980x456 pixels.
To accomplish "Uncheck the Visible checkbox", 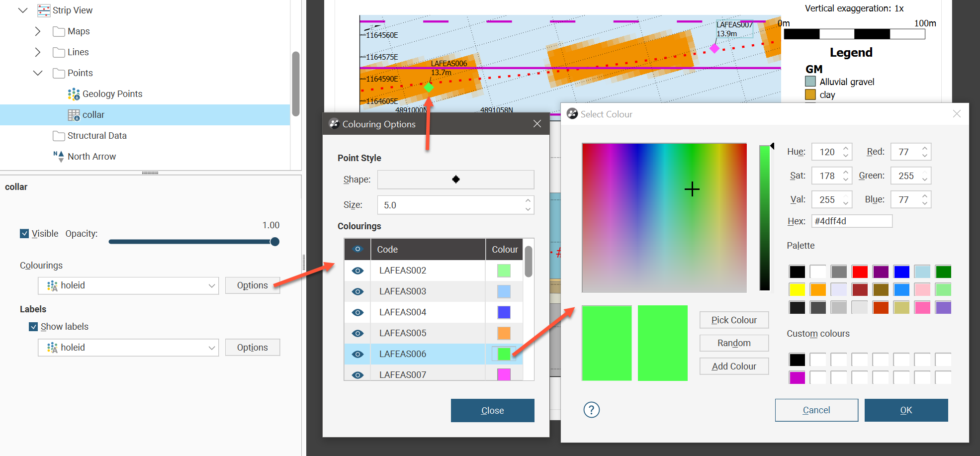I will point(24,233).
